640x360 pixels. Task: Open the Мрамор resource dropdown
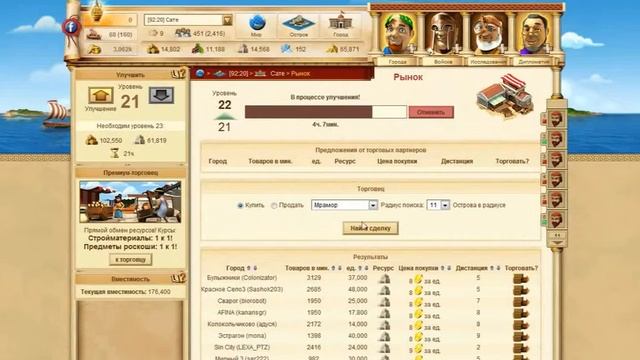(x=344, y=205)
